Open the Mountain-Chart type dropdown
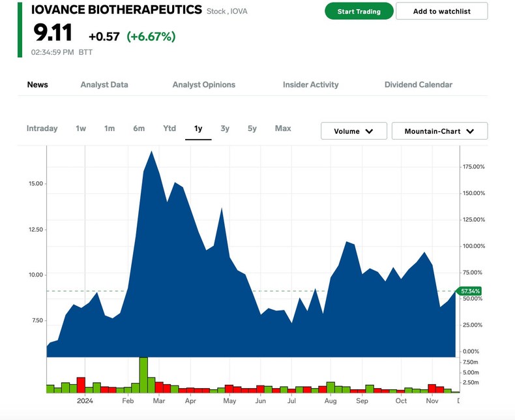This screenshot has width=515, height=420. (439, 131)
